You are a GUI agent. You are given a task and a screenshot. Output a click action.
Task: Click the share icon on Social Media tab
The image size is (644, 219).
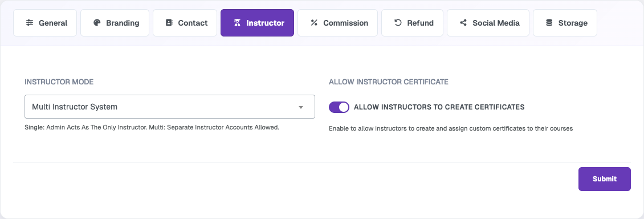pyautogui.click(x=463, y=23)
